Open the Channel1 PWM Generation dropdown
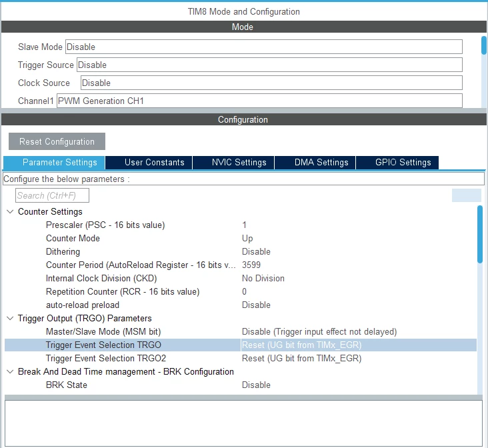 click(x=259, y=101)
